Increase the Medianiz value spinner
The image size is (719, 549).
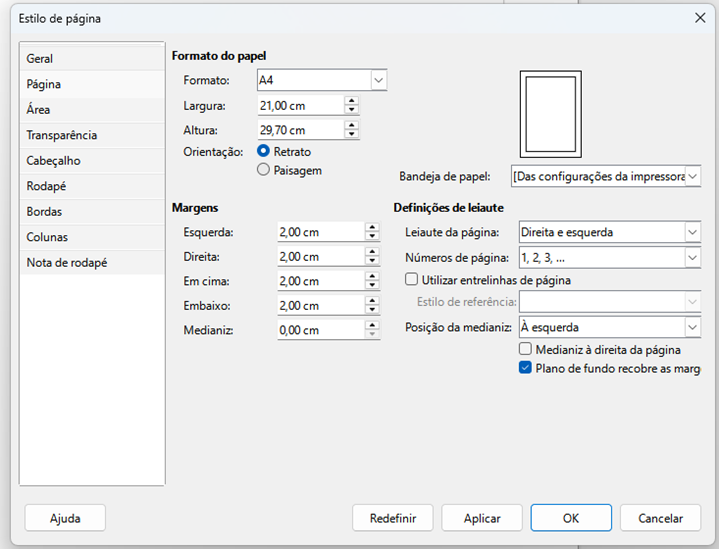click(372, 325)
